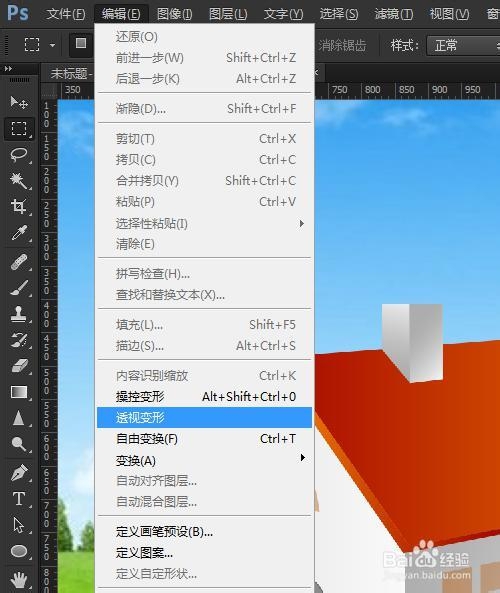Screen dimensions: 500x593
Task: Open the 文件(F) menu
Action: point(66,14)
